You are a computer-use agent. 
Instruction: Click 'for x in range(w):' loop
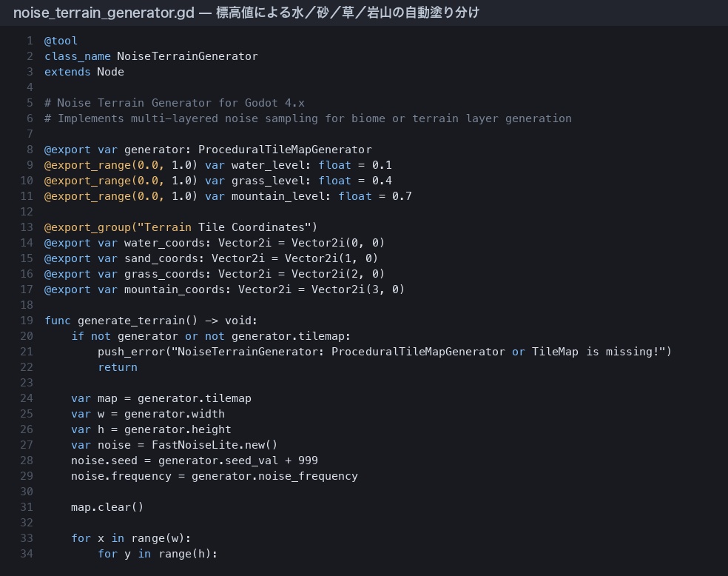[131, 538]
